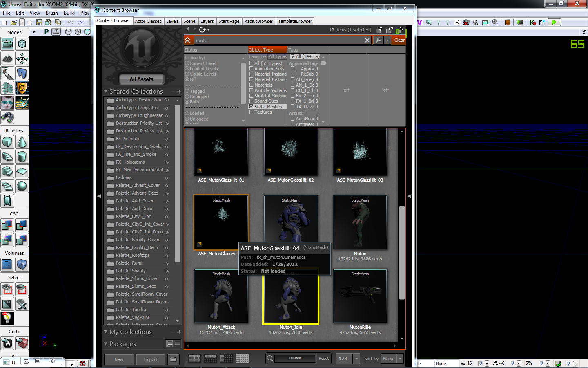This screenshot has height=368, width=588.
Task: Click the All Assets button
Action: pyautogui.click(x=142, y=79)
